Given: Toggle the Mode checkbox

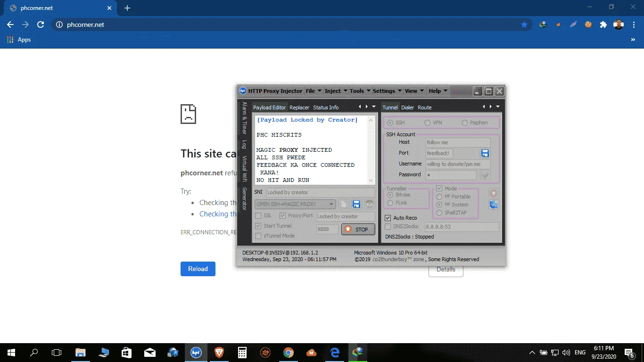Looking at the screenshot, I should (439, 189).
